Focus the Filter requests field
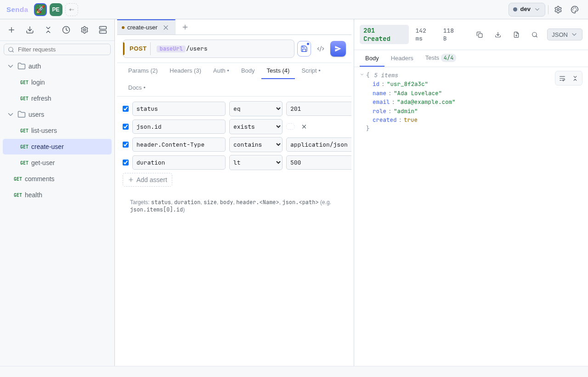 (57, 50)
